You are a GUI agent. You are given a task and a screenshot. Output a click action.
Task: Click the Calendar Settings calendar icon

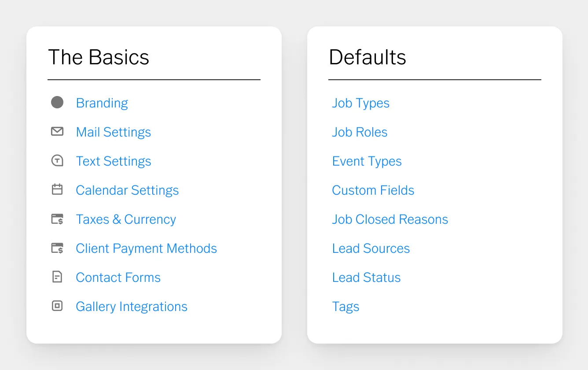[57, 189]
